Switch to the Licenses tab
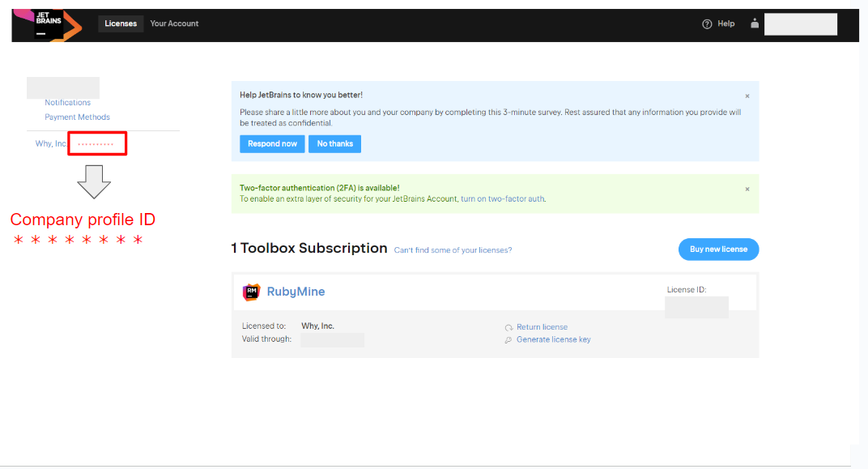Viewport: 868px width, 469px height. click(x=121, y=23)
